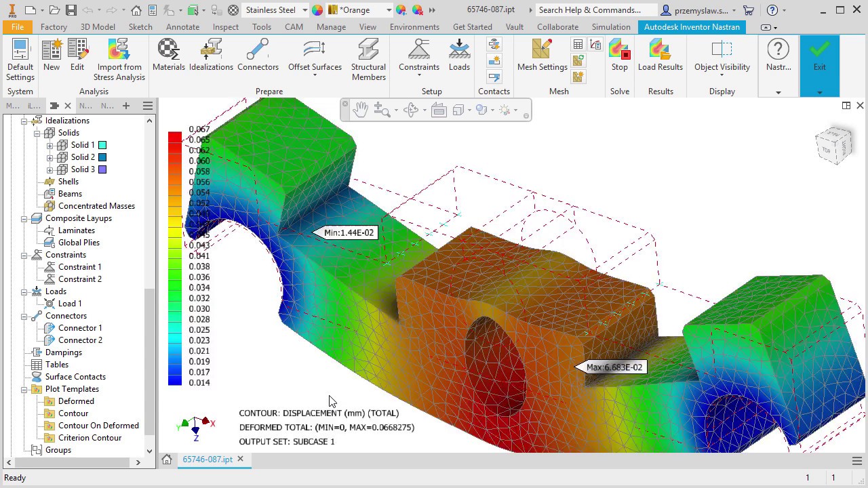Open the Offset Surfaces tool
The width and height of the screenshot is (868, 488).
click(315, 58)
